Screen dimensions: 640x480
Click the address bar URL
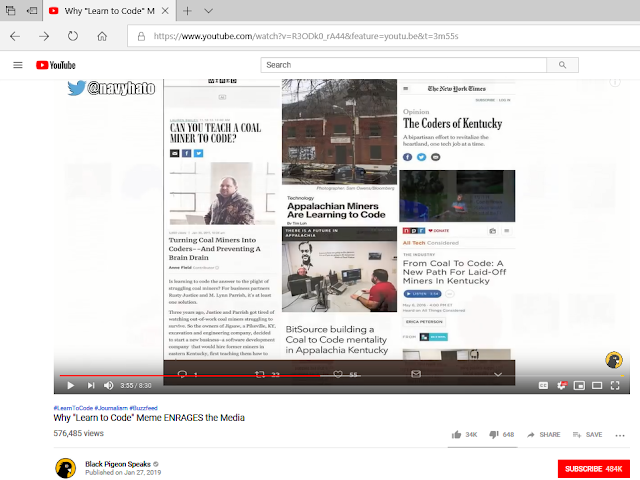coord(306,36)
